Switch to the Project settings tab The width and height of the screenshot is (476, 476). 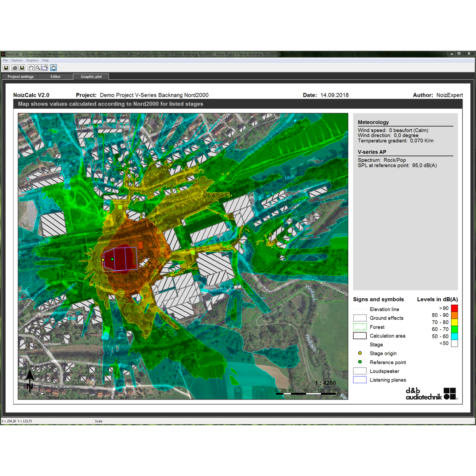pos(21,77)
